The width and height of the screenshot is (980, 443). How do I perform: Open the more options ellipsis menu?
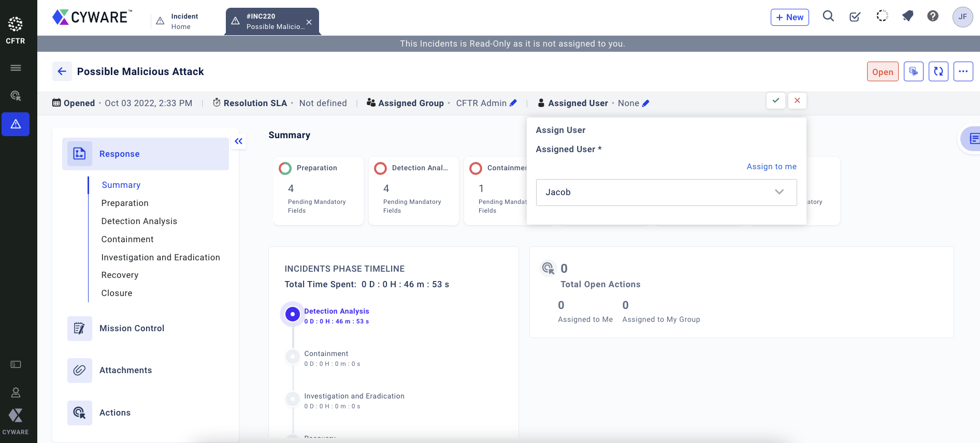pos(963,72)
